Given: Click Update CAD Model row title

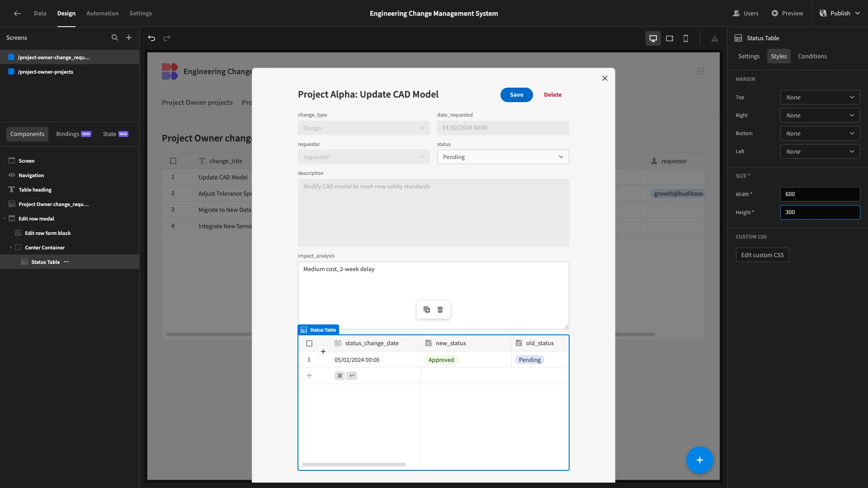Looking at the screenshot, I should (x=223, y=177).
